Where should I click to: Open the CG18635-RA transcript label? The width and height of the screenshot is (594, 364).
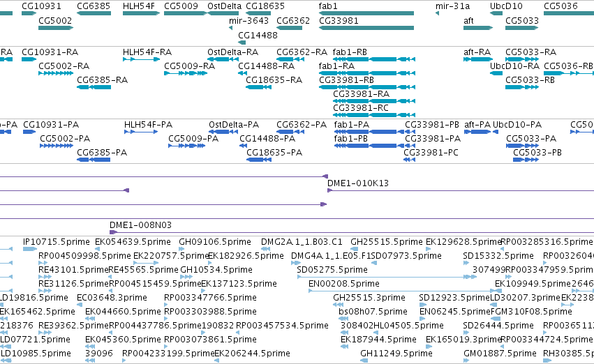point(274,79)
